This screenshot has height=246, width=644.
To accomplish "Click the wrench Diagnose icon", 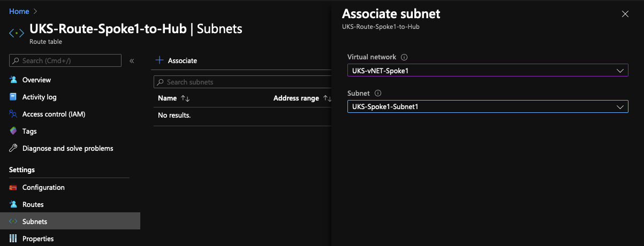I will tap(13, 148).
